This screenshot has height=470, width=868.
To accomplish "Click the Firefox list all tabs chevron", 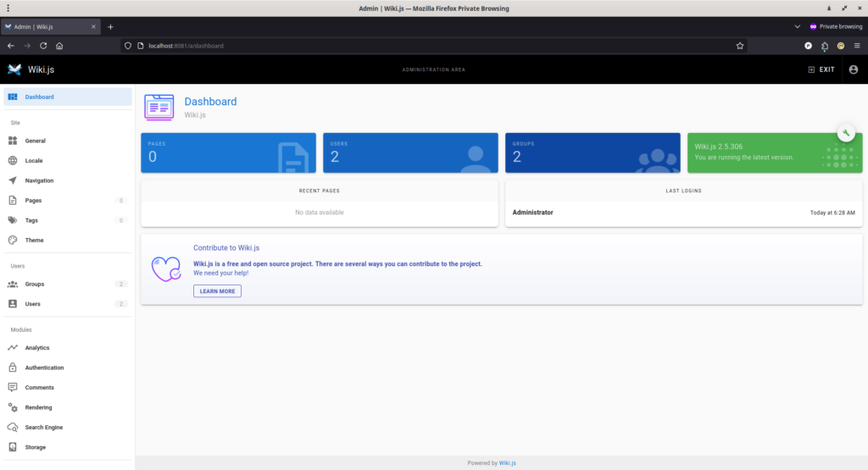I will [x=797, y=26].
